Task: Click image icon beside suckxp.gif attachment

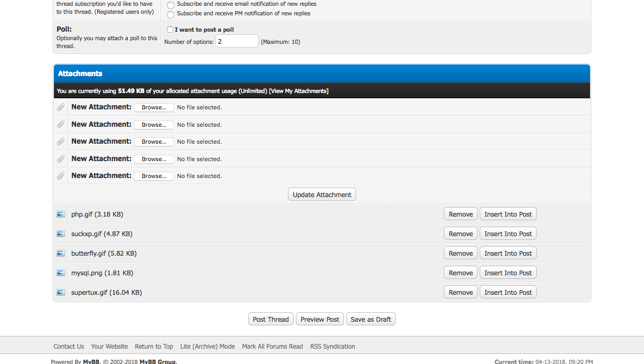Action: tap(61, 234)
